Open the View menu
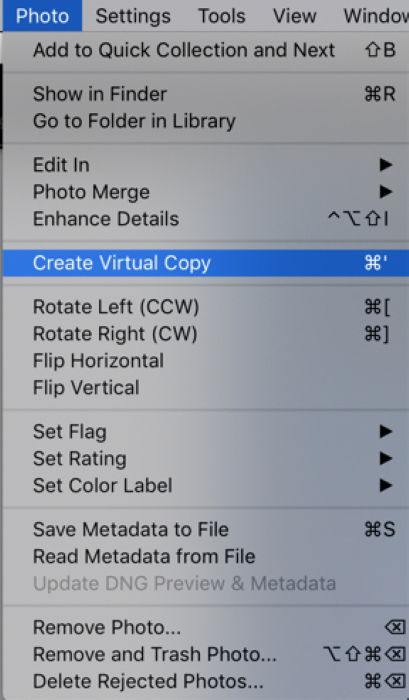Viewport: 409px width, 700px height. [295, 16]
